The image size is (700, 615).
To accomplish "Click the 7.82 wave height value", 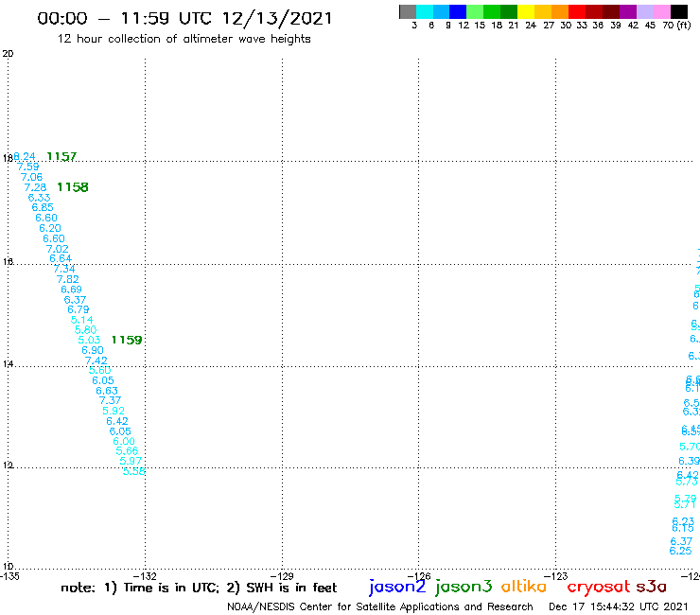I will tap(68, 279).
